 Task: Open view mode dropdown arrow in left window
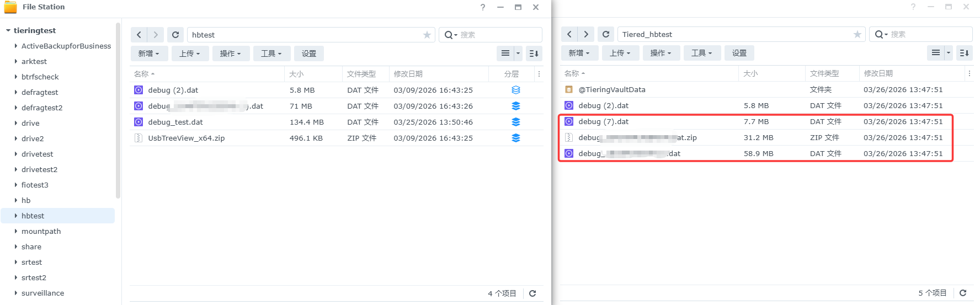click(518, 53)
